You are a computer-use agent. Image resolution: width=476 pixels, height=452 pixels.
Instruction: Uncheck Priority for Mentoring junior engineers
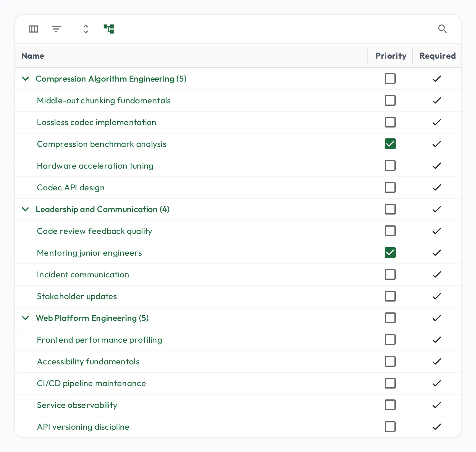tap(390, 253)
